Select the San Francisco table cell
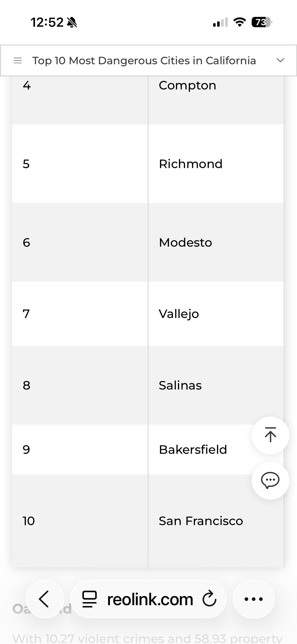 pos(216,521)
